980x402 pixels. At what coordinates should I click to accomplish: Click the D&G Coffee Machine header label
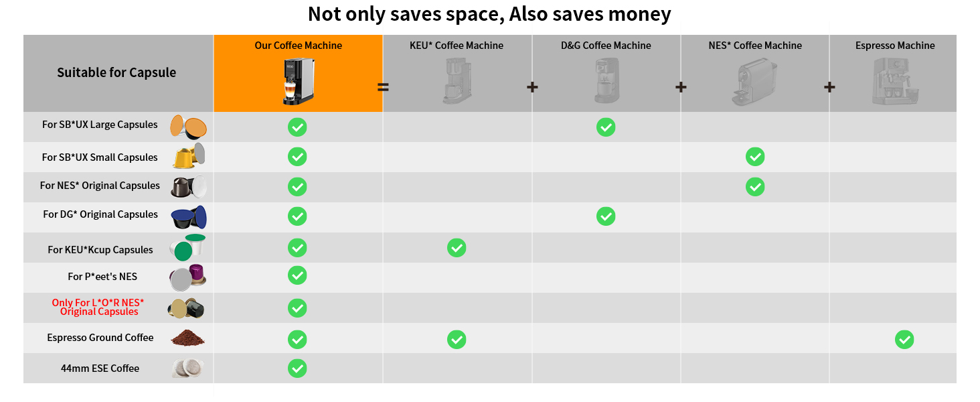606,46
